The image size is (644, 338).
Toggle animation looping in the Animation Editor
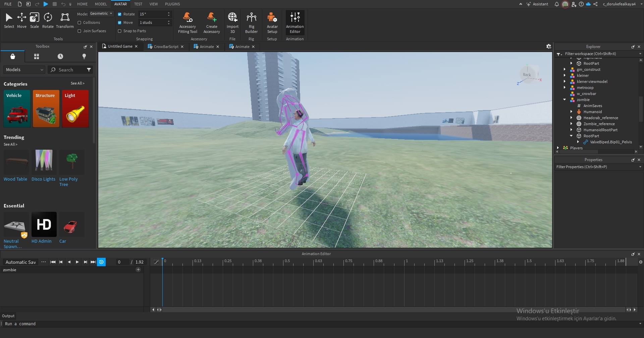click(x=101, y=262)
